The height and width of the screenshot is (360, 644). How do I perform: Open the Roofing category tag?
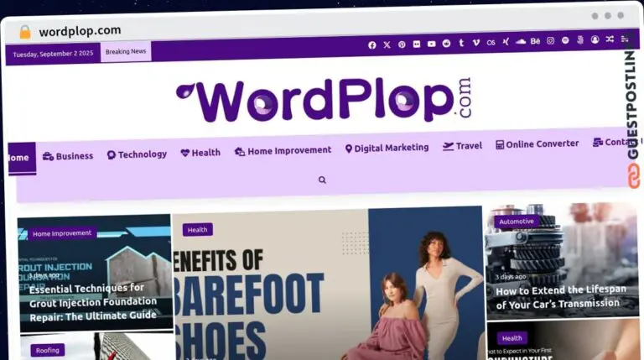point(47,351)
